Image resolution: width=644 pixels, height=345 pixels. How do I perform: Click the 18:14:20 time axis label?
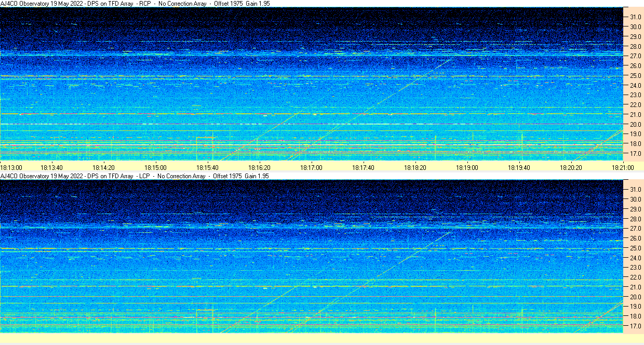point(103,167)
